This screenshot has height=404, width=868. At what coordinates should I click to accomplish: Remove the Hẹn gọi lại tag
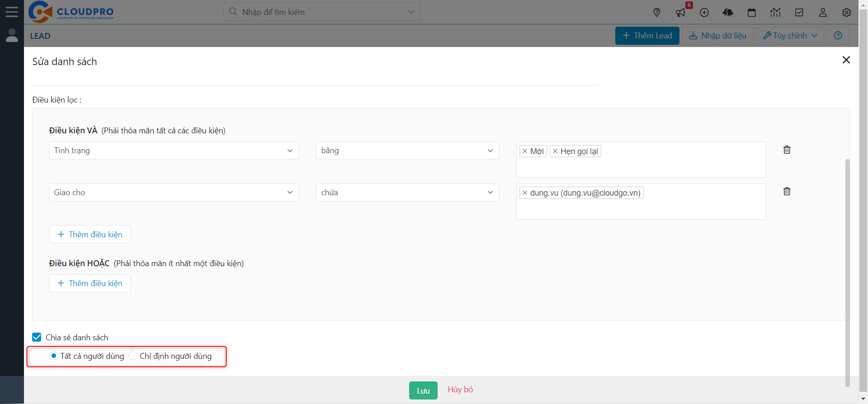(555, 151)
